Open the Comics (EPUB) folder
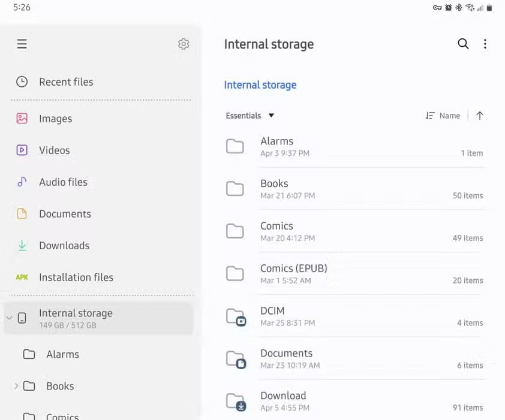Screen dimensions: 505x420 tap(293, 268)
